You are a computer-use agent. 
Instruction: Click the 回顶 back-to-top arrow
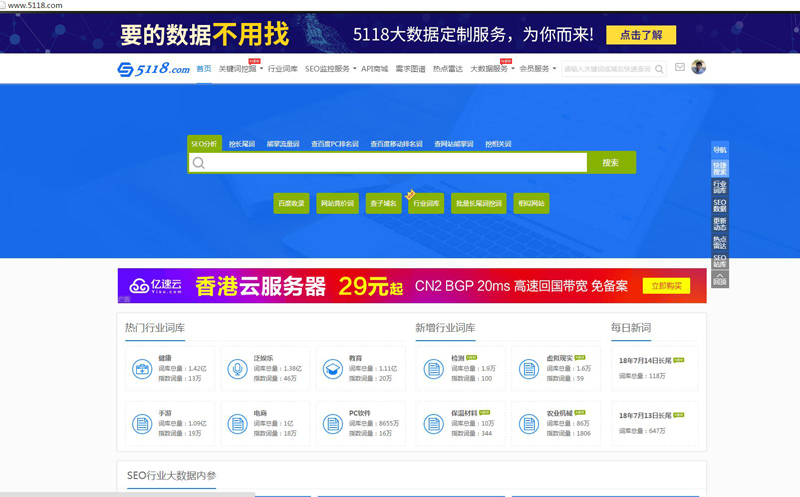(719, 279)
